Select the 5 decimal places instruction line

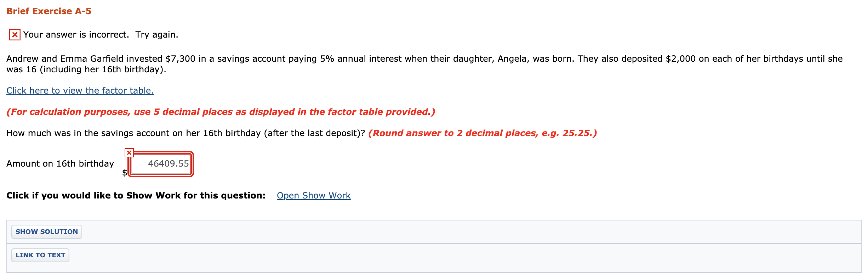[221, 112]
